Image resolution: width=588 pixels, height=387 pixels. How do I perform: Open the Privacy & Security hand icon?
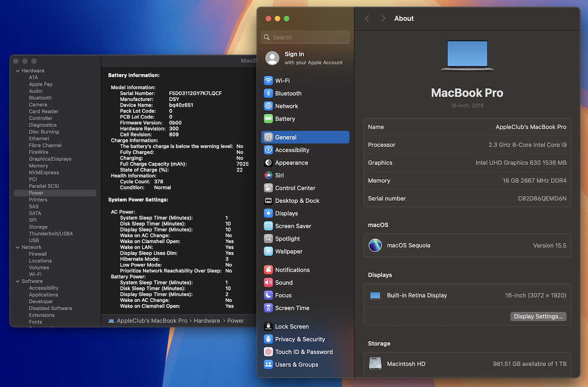pyautogui.click(x=268, y=339)
